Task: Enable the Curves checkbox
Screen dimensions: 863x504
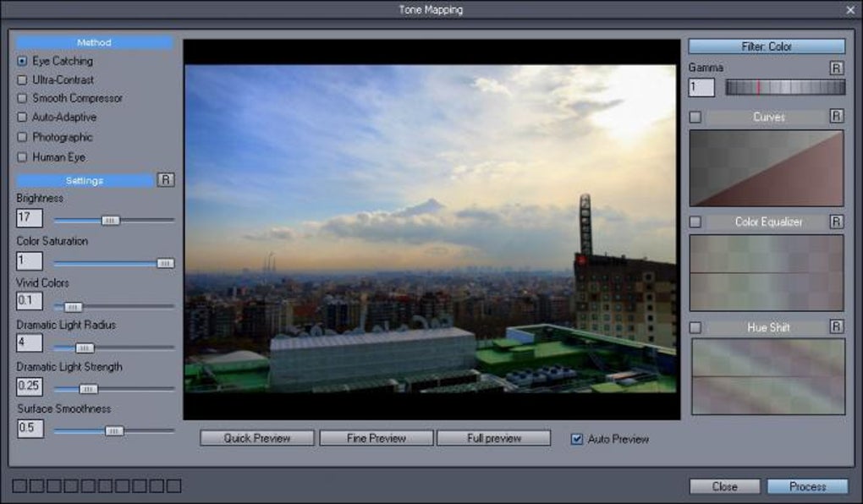Action: [x=695, y=117]
